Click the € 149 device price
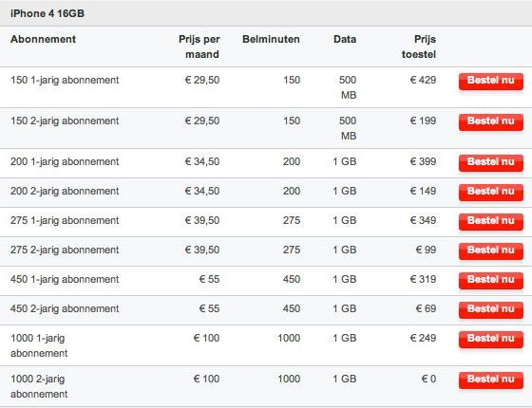The image size is (532, 408). click(423, 191)
